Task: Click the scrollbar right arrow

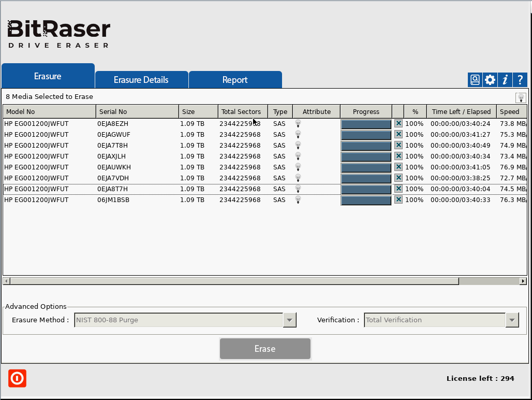Action: click(523, 281)
